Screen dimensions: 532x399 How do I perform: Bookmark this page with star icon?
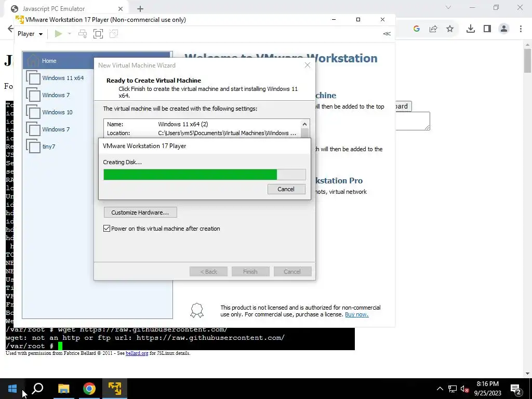pyautogui.click(x=450, y=29)
